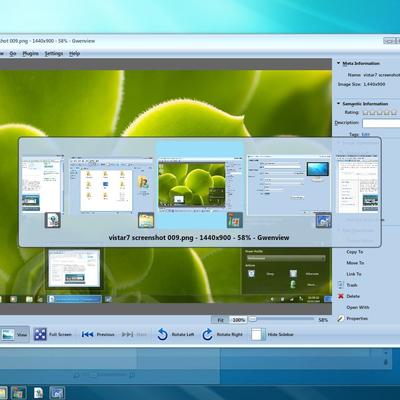Toggle the Fit zoom button
This screenshot has height=400, width=400.
coord(220,320)
